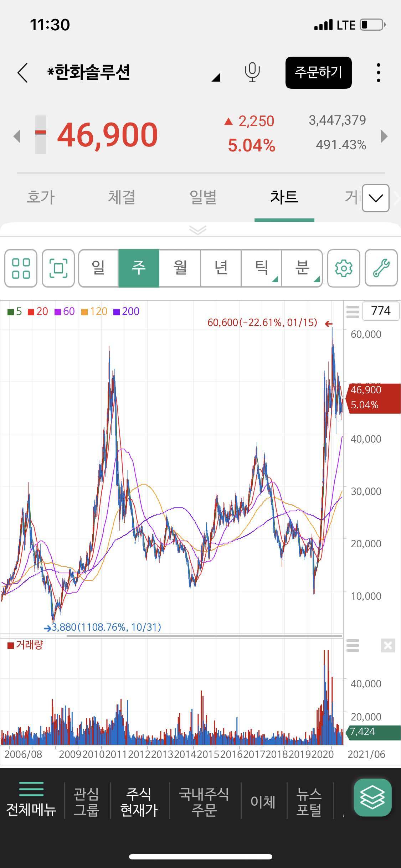
Task: Tap the battery status icon
Action: point(372,25)
